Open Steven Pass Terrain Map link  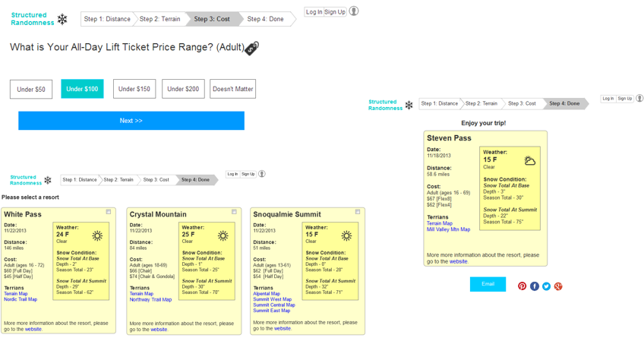click(x=440, y=223)
